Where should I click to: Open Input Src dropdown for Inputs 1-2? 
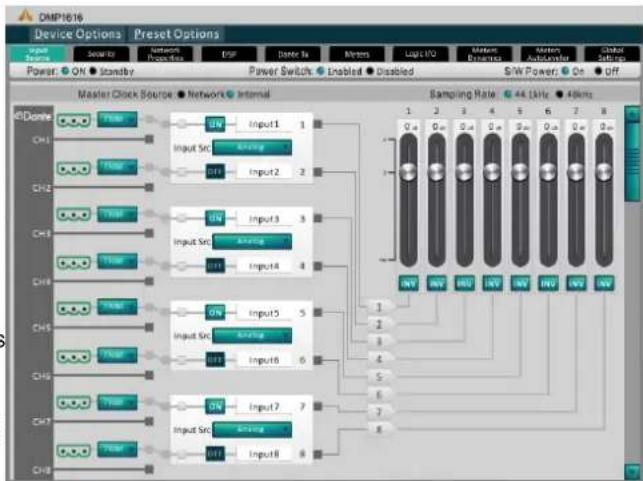[252, 147]
